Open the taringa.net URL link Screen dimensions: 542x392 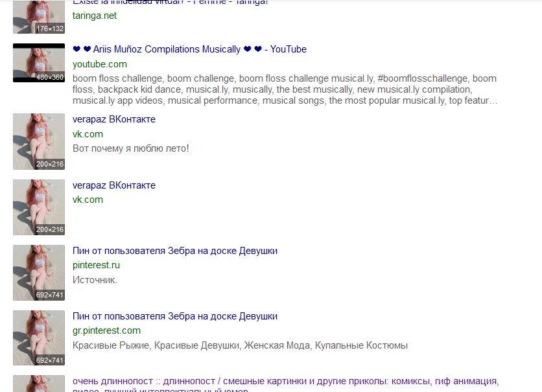(x=95, y=16)
